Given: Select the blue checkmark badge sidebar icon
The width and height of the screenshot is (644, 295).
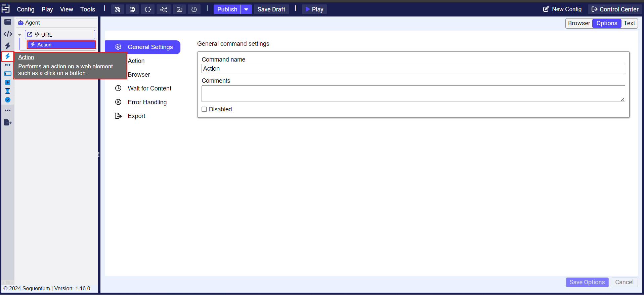Looking at the screenshot, I should (8, 100).
